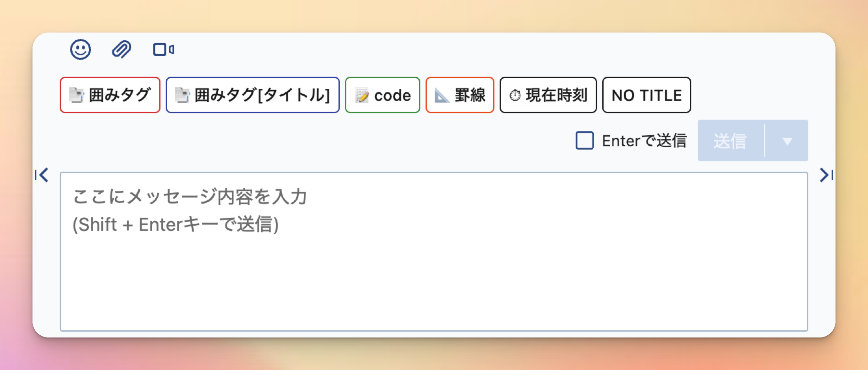
Task: Open the emoji picker smiley icon
Action: click(80, 49)
